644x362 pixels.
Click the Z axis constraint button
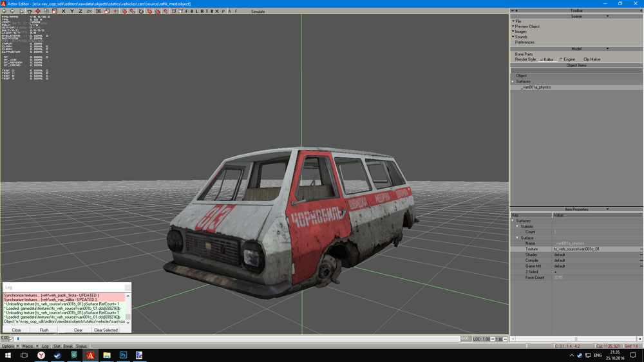click(x=80, y=12)
